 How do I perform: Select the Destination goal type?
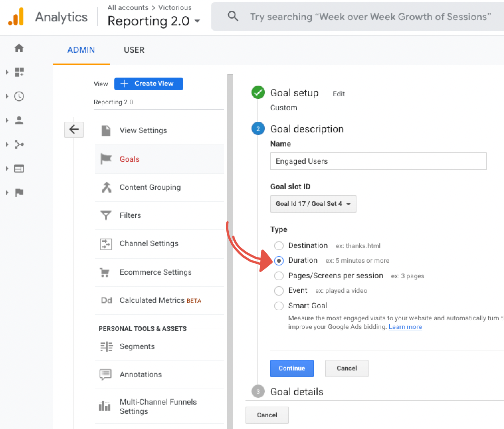(279, 246)
